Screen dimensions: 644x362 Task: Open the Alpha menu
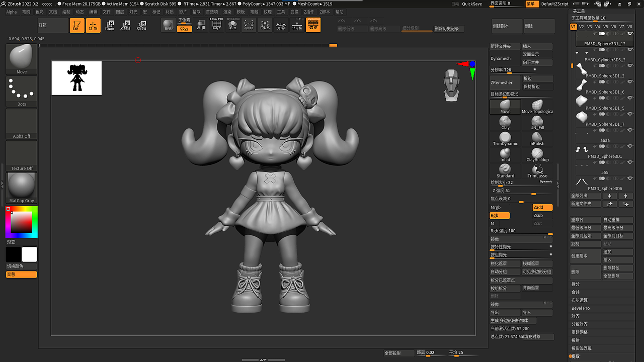(11, 12)
